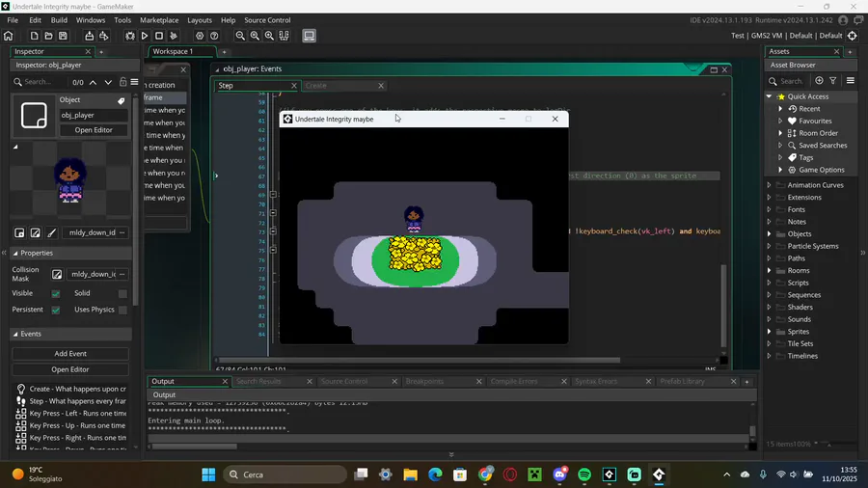Image resolution: width=868 pixels, height=488 pixels.
Task: Expand the Rooms asset folder
Action: click(769, 271)
